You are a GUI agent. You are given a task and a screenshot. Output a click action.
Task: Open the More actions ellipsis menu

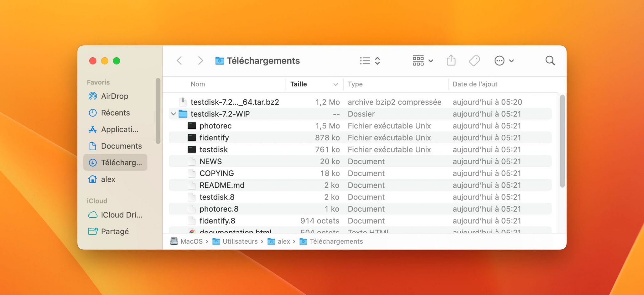tap(504, 61)
